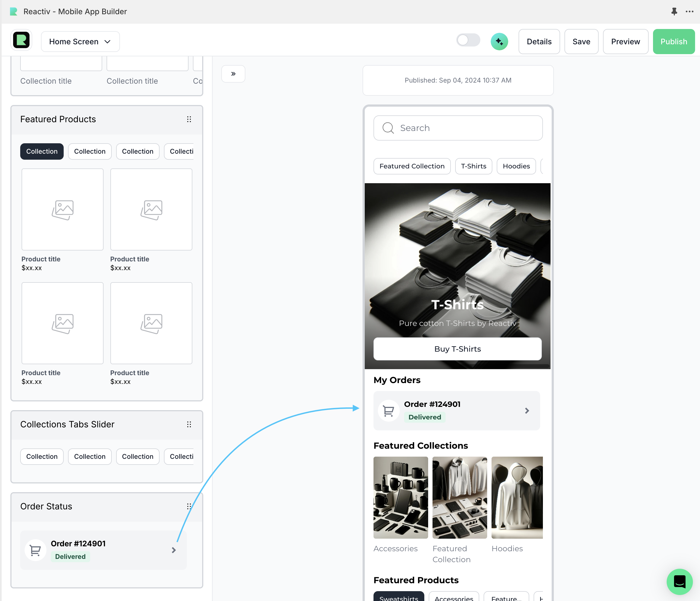Click the Reactiv logo icon
700x601 pixels.
coord(21,40)
